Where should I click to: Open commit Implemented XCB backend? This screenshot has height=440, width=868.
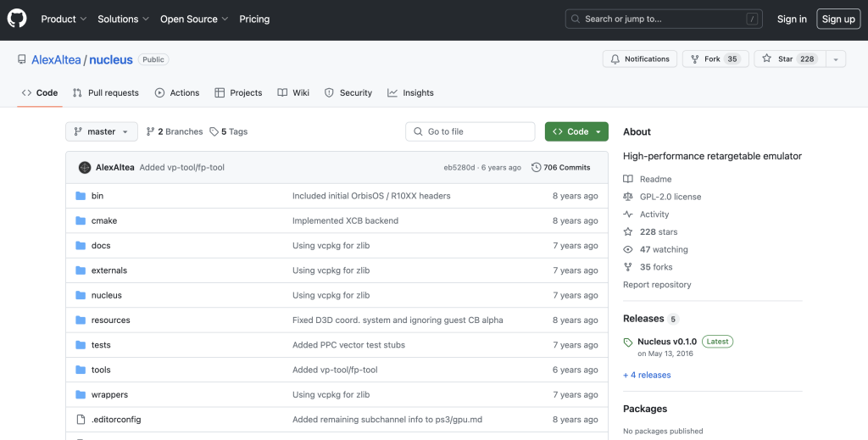pyautogui.click(x=346, y=220)
